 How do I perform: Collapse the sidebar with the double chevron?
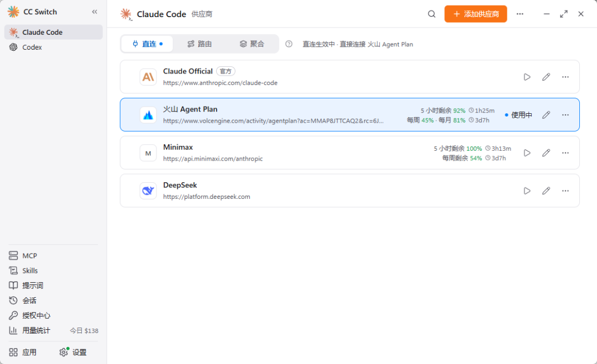click(x=95, y=12)
